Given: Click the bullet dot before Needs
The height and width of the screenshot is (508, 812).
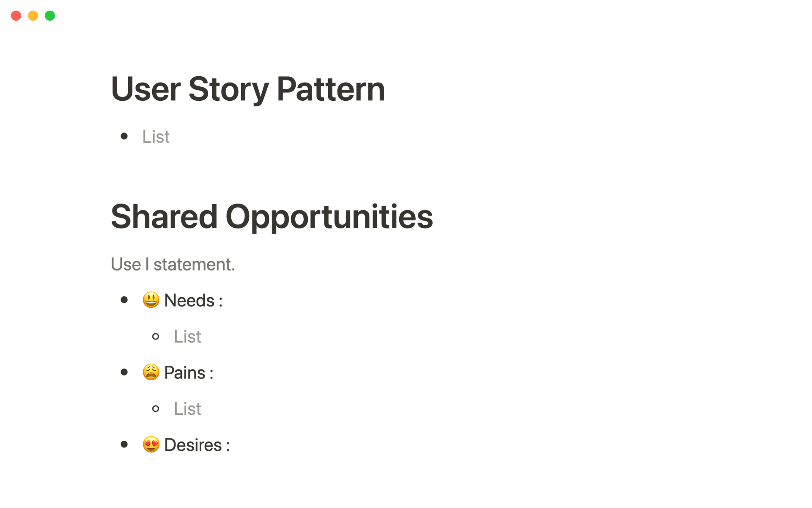Looking at the screenshot, I should [x=124, y=300].
